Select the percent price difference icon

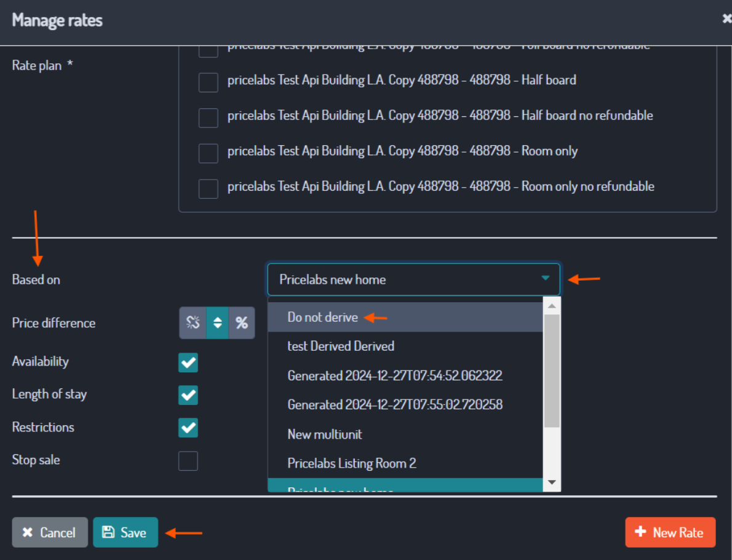coord(242,322)
